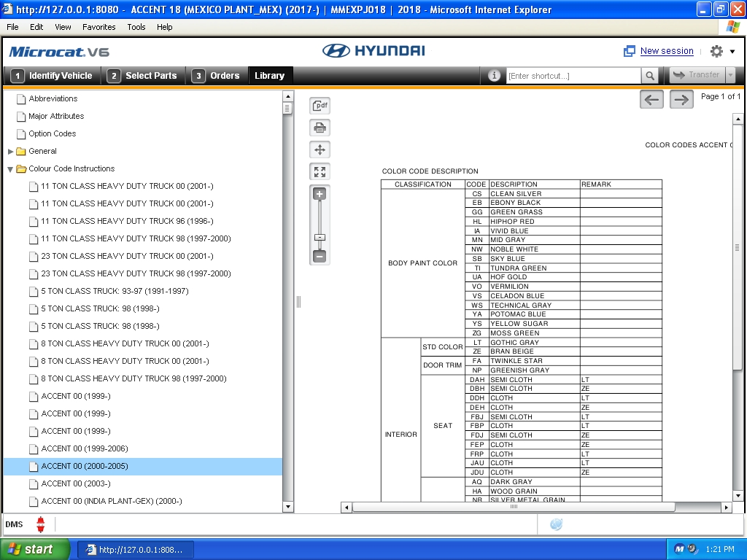The image size is (747, 560).
Task: Fit document to full screen icon
Action: 320,171
